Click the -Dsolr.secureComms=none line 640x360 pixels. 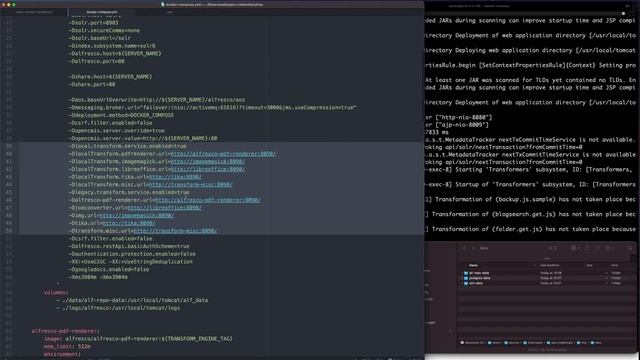tap(104, 30)
